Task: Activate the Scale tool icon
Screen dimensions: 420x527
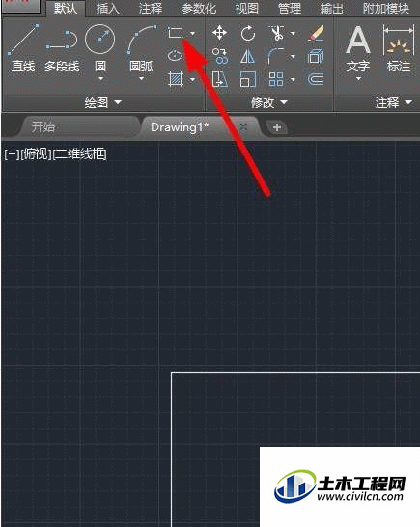Action: 248,79
